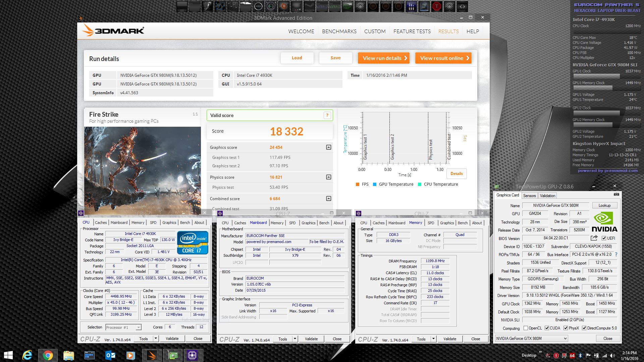Click Lookup button in GPU-Z

click(x=604, y=205)
